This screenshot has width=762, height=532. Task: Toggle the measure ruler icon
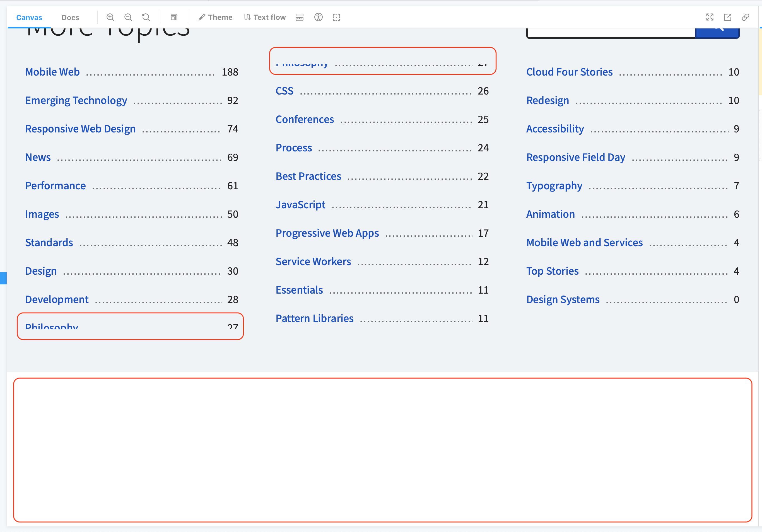point(299,17)
